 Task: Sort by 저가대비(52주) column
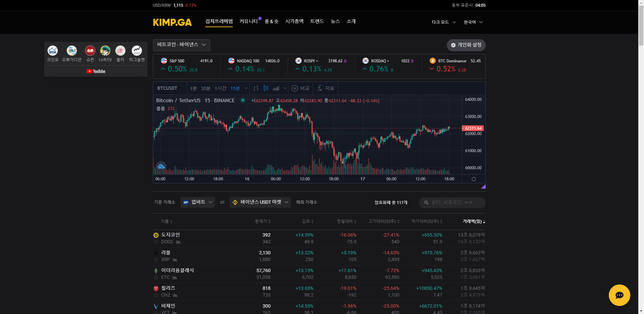click(427, 221)
